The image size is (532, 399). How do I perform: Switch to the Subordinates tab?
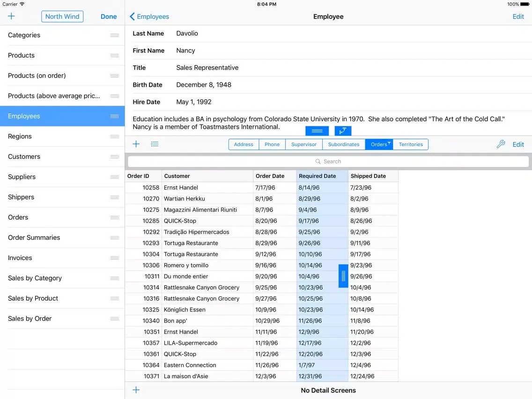click(344, 144)
